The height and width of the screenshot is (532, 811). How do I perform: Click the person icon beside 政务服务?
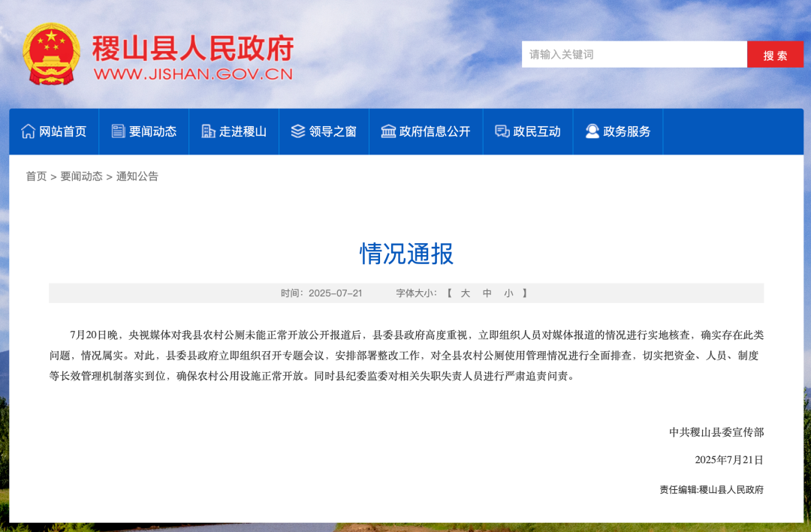coord(591,131)
